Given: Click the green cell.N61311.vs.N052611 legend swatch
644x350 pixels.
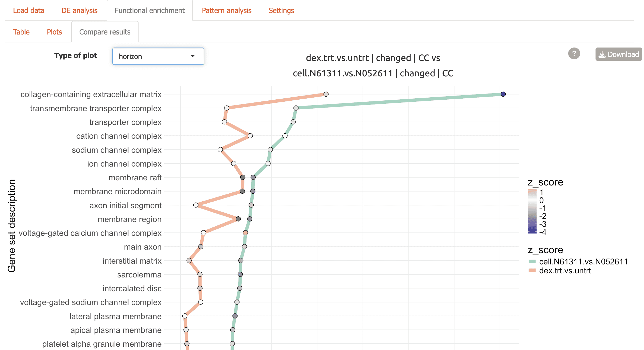Looking at the screenshot, I should click(x=532, y=261).
